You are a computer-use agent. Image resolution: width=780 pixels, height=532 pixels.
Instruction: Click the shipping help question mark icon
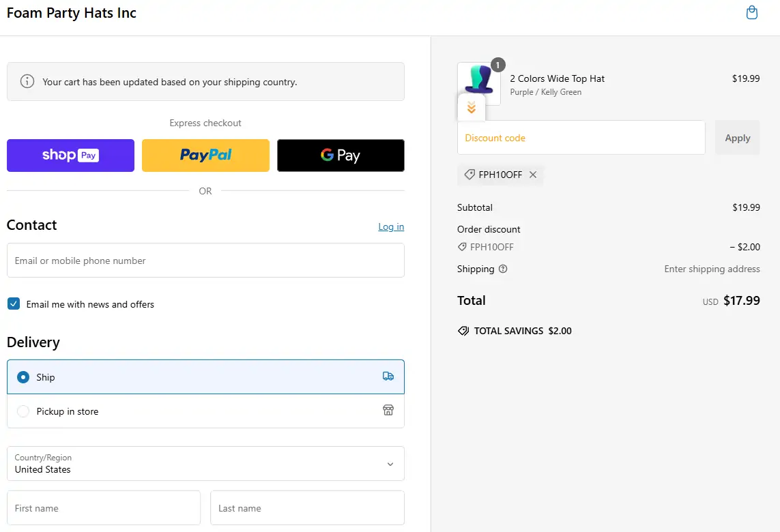tap(503, 269)
